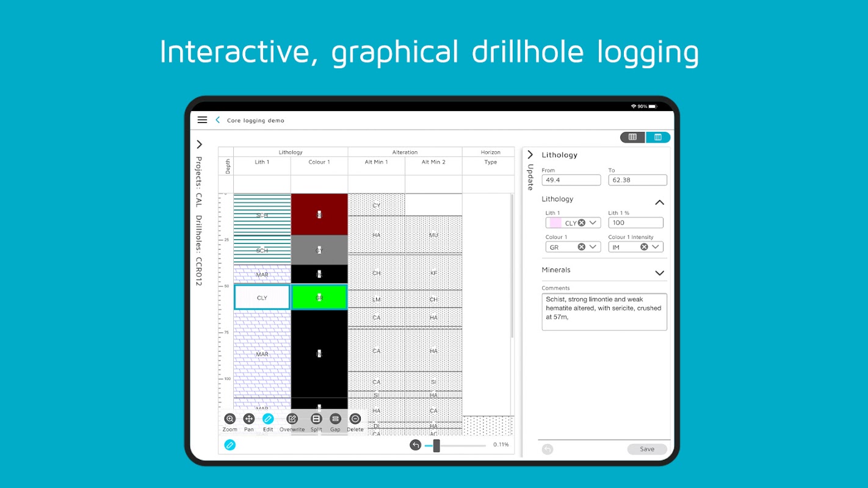This screenshot has height=488, width=868.
Task: Click the greyed undo button beside Save
Action: (x=548, y=450)
